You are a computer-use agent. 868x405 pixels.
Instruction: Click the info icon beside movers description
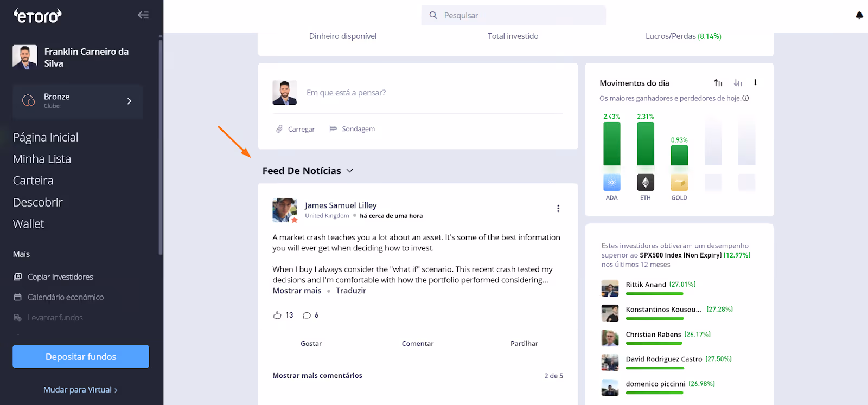click(x=745, y=98)
